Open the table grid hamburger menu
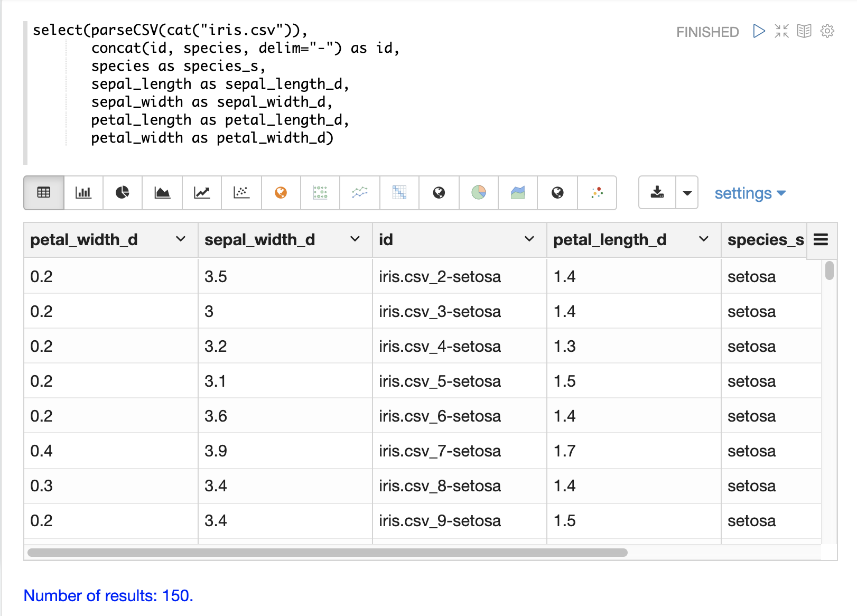Viewport: 857px width, 616px height. coord(821,240)
